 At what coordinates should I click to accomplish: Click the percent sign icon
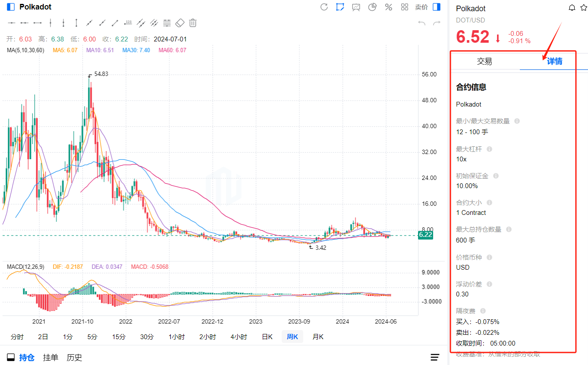(388, 7)
